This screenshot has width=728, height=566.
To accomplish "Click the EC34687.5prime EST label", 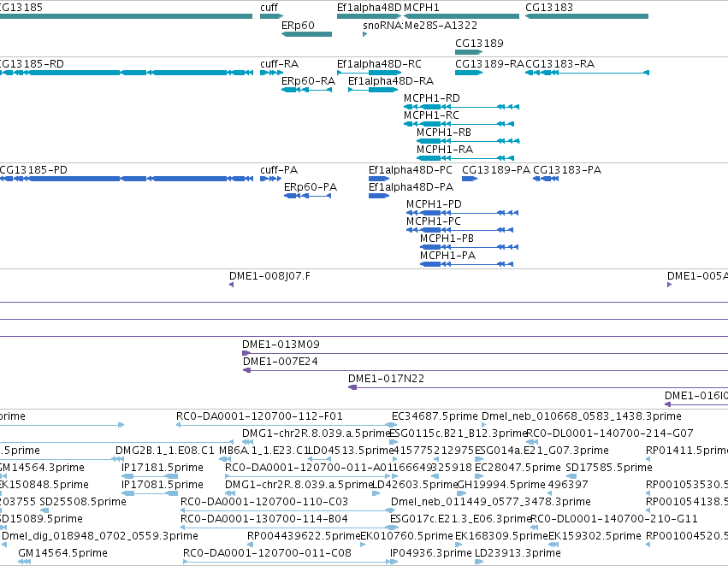I will [x=435, y=416].
